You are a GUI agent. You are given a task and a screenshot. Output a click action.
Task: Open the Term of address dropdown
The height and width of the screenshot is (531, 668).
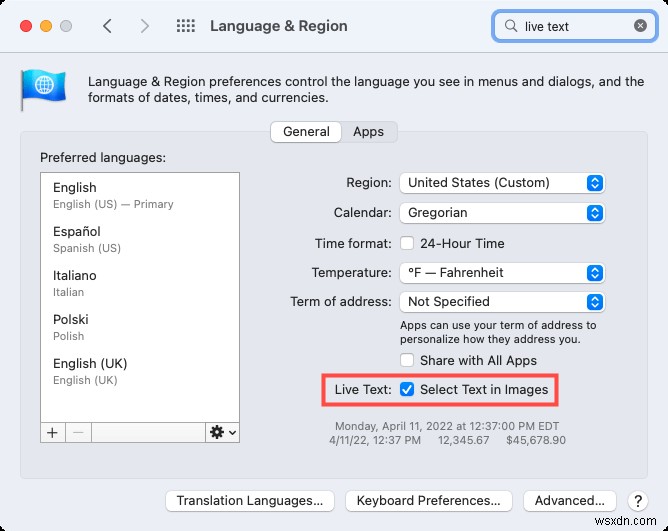pyautogui.click(x=502, y=302)
